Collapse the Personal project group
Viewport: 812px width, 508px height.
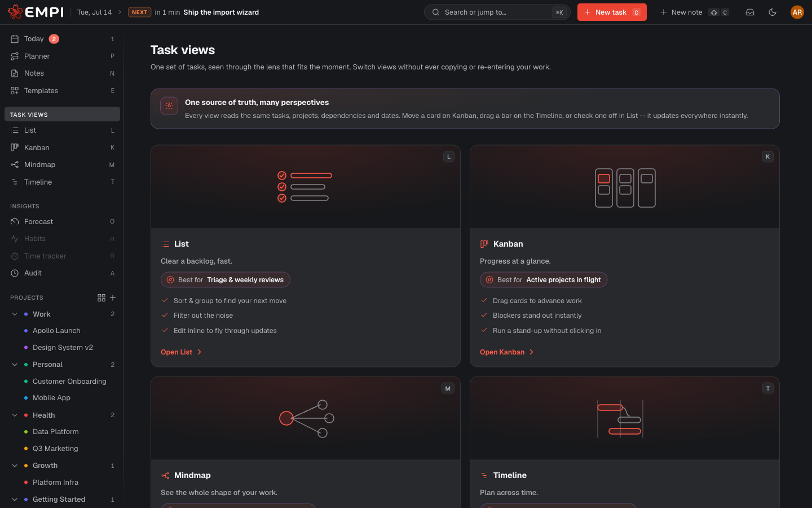15,365
